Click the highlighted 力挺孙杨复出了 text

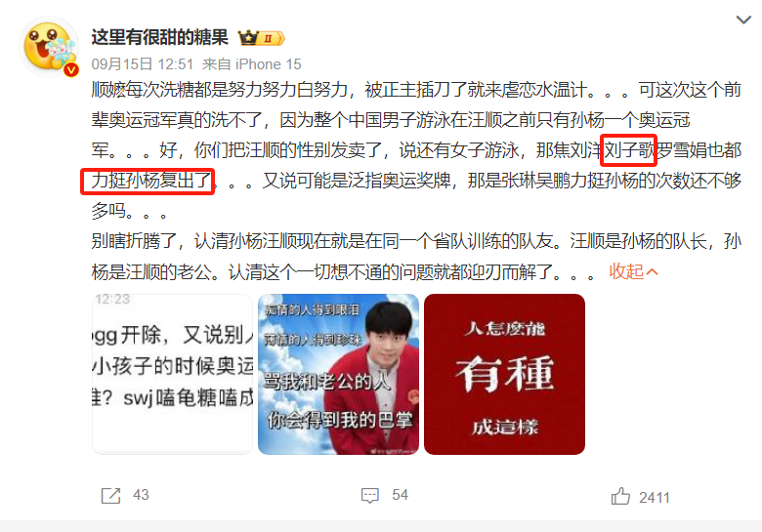(148, 181)
